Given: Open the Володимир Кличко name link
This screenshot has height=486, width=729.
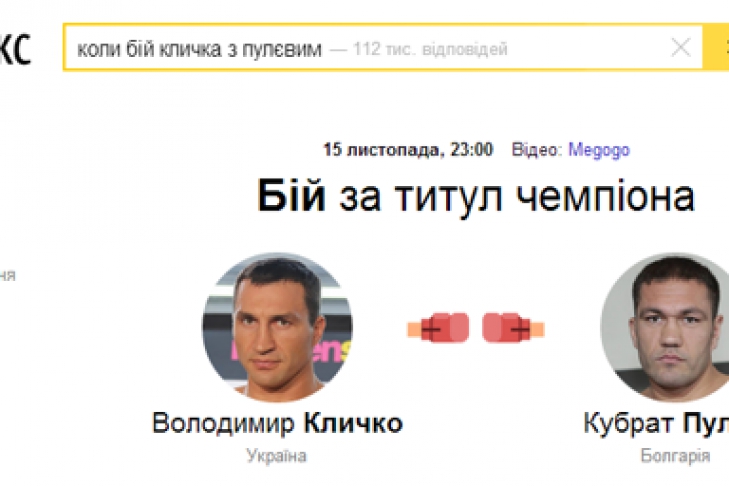Looking at the screenshot, I should click(277, 423).
